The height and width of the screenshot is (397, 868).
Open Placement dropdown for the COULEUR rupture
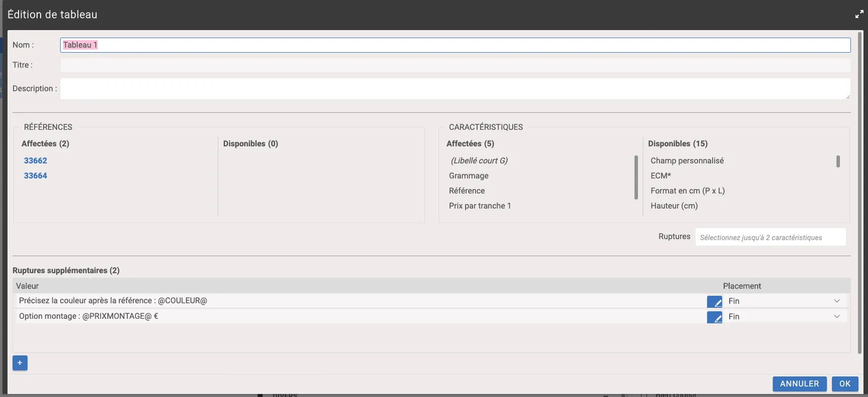(x=784, y=301)
